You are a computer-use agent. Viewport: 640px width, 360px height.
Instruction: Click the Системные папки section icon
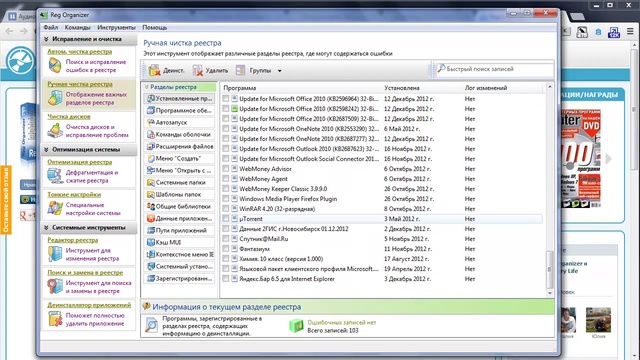[151, 182]
